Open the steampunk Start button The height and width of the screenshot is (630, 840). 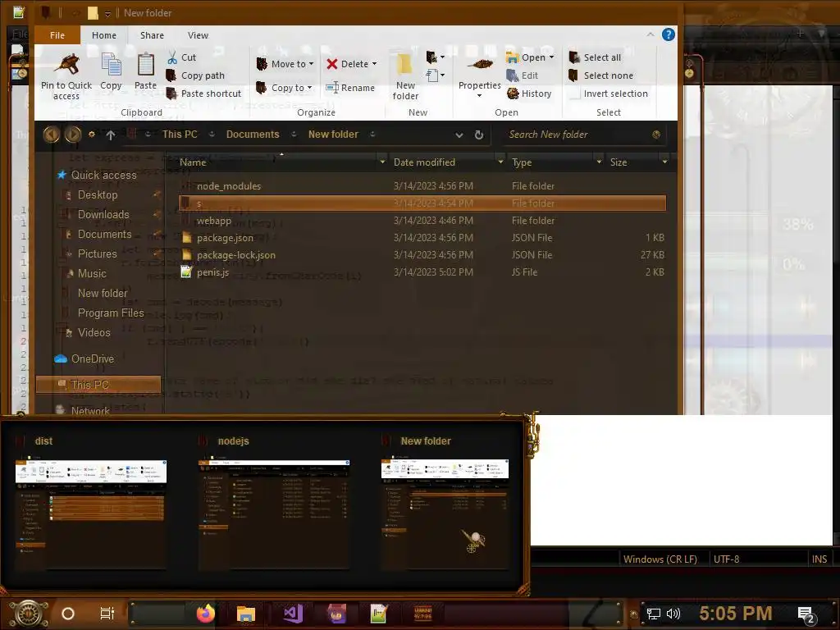click(28, 614)
